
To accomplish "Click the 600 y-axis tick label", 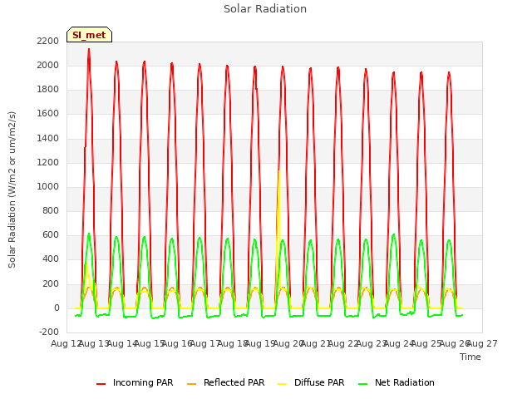I will [51, 234].
